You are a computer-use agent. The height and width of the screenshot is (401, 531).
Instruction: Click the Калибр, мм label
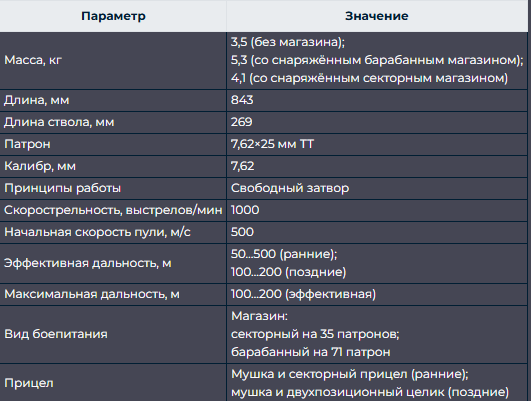tap(40, 166)
